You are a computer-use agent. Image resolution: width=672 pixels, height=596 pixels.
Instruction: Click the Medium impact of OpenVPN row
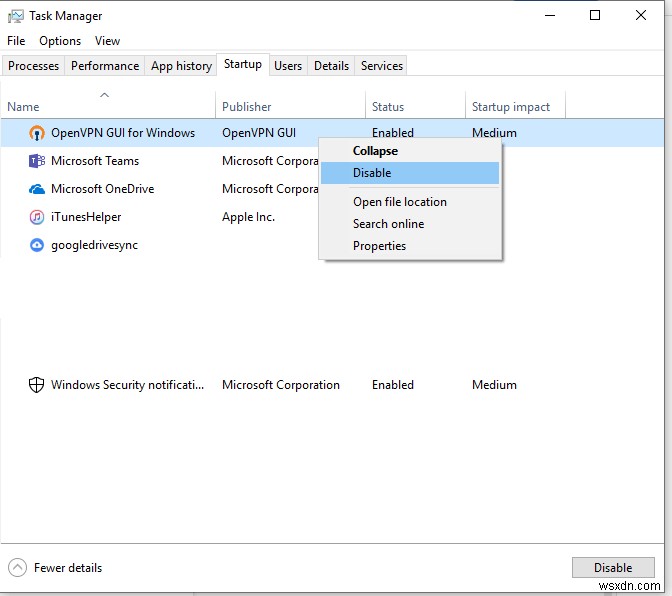pyautogui.click(x=495, y=133)
